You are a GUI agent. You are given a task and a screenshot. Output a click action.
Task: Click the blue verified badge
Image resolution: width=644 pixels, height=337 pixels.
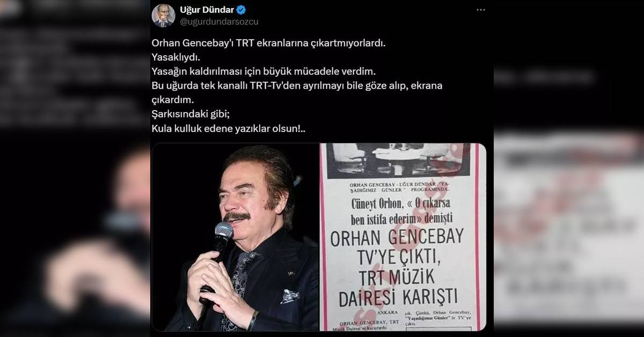(227, 10)
